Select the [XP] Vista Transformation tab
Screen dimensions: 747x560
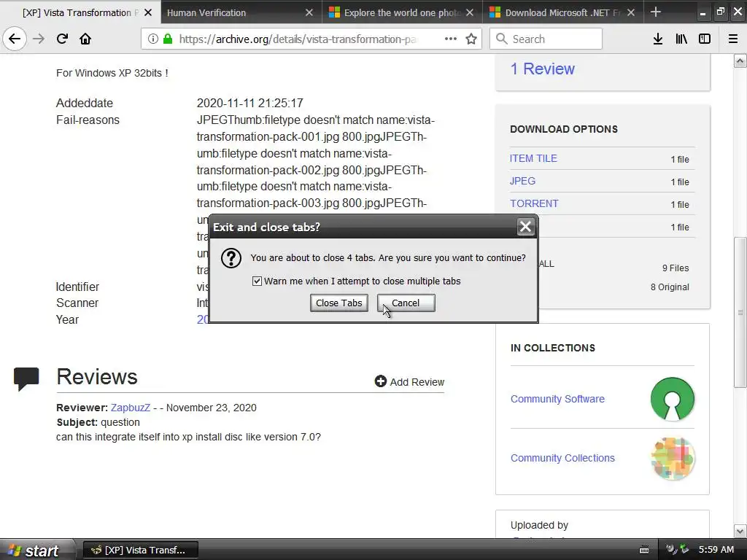click(80, 13)
